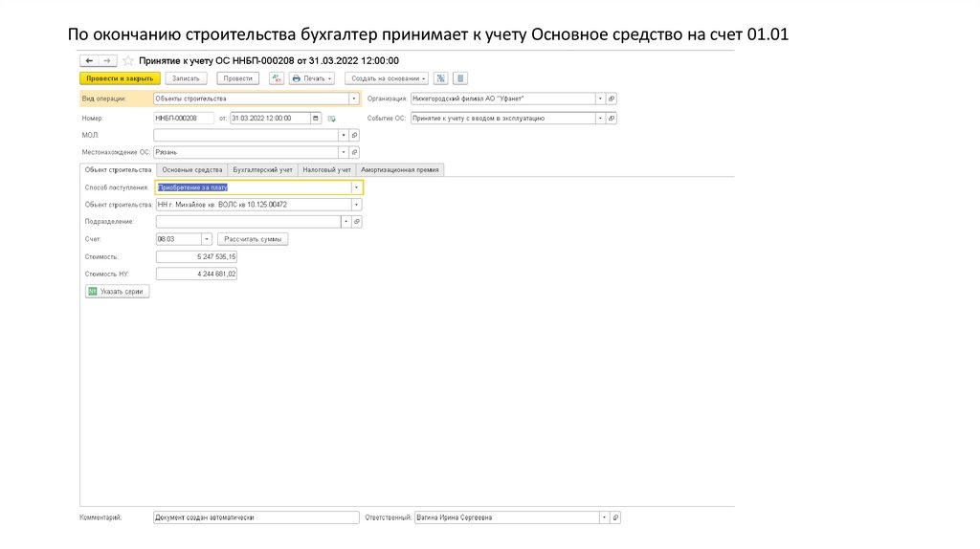Show Дт/Кт postings of the document
This screenshot has width=980, height=549.
click(277, 78)
